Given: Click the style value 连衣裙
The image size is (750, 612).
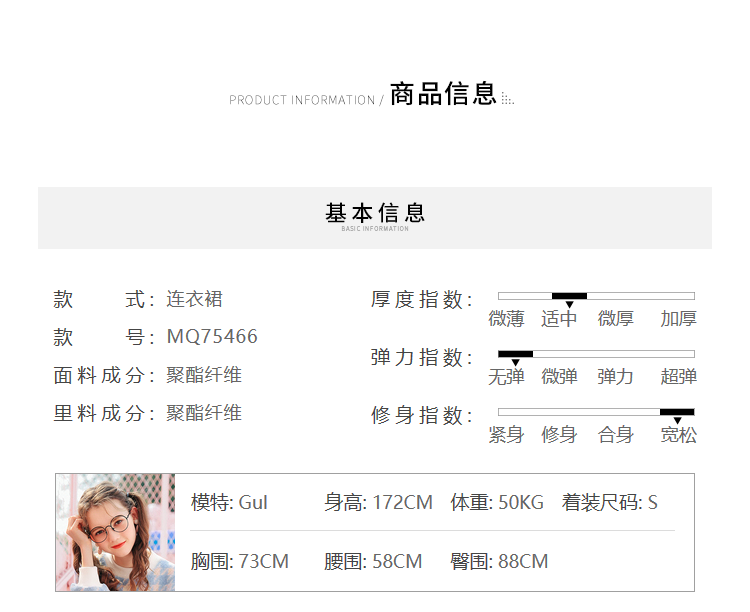Looking at the screenshot, I should (x=194, y=299).
